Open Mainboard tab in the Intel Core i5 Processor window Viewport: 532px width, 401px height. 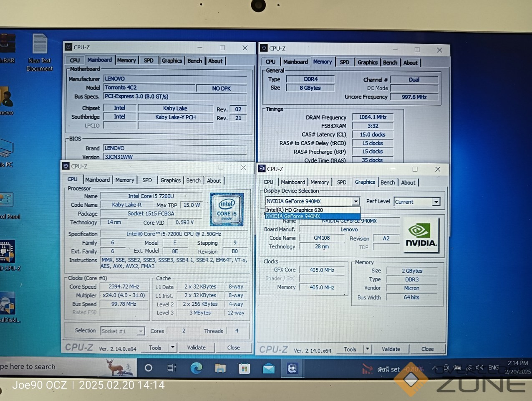pos(97,180)
